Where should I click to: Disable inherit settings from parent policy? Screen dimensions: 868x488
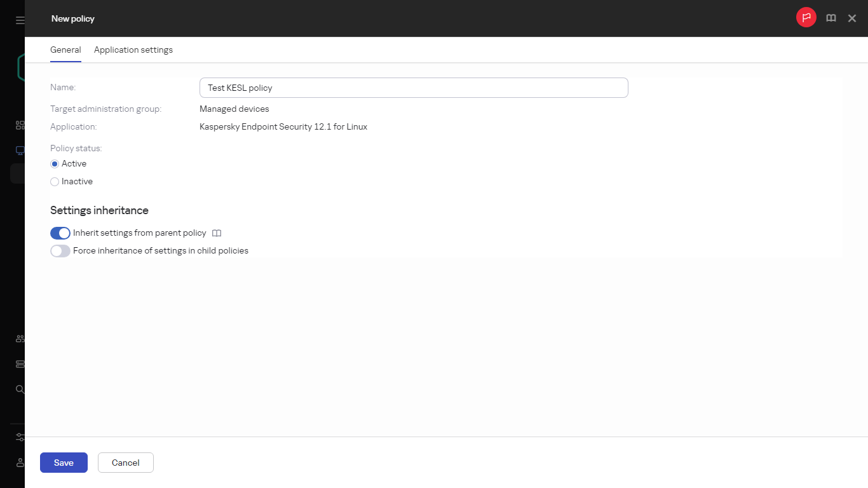60,233
